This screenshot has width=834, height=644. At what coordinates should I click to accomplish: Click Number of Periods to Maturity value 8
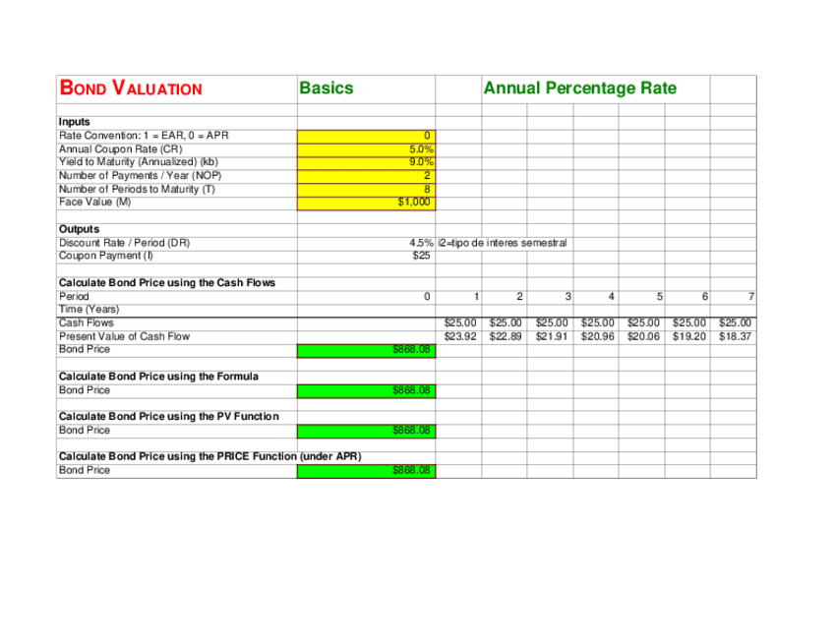click(x=366, y=190)
